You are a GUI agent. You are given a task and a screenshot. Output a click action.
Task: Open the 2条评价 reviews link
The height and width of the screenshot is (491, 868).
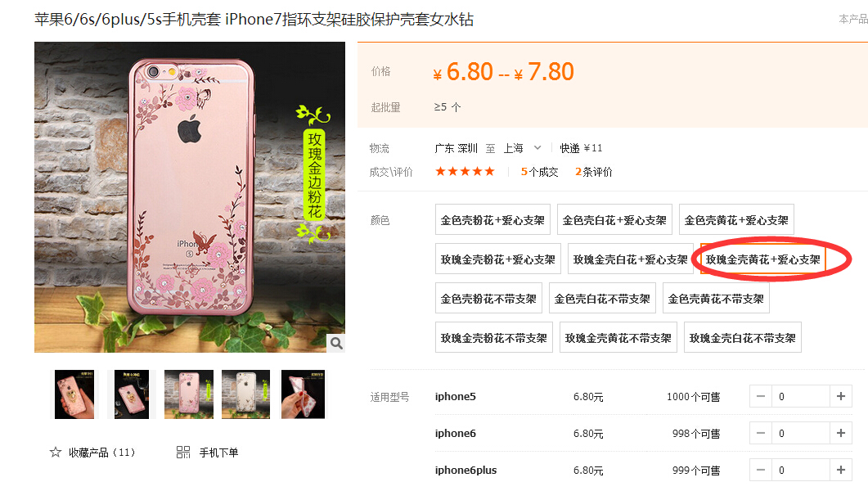point(593,172)
